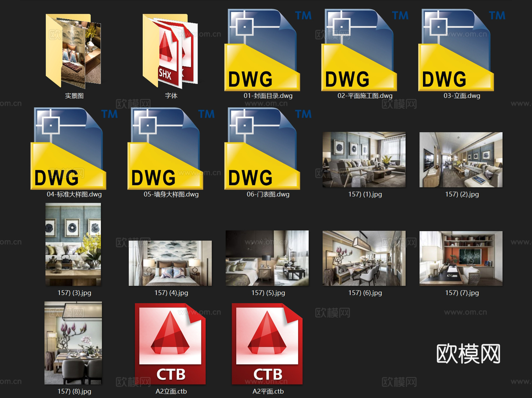This screenshot has width=532, height=398.
Task: Select the 157) (1).jpg living room thumbnail
Action: [x=364, y=160]
